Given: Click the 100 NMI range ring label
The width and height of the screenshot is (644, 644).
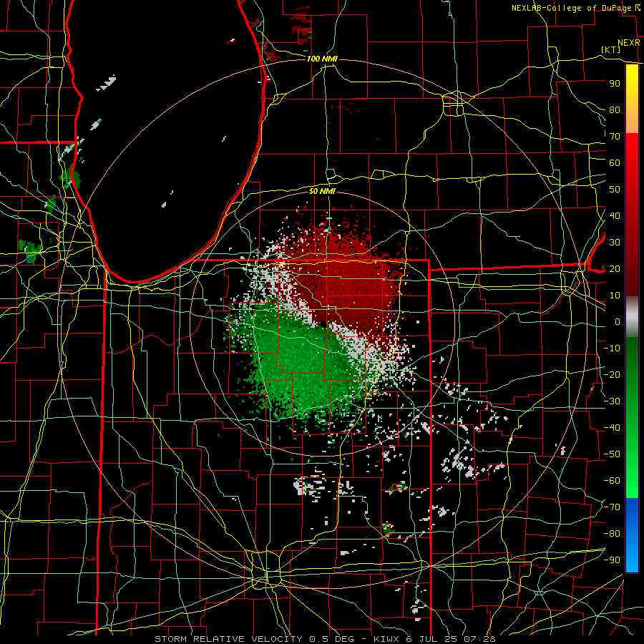Looking at the screenshot, I should point(322,59).
